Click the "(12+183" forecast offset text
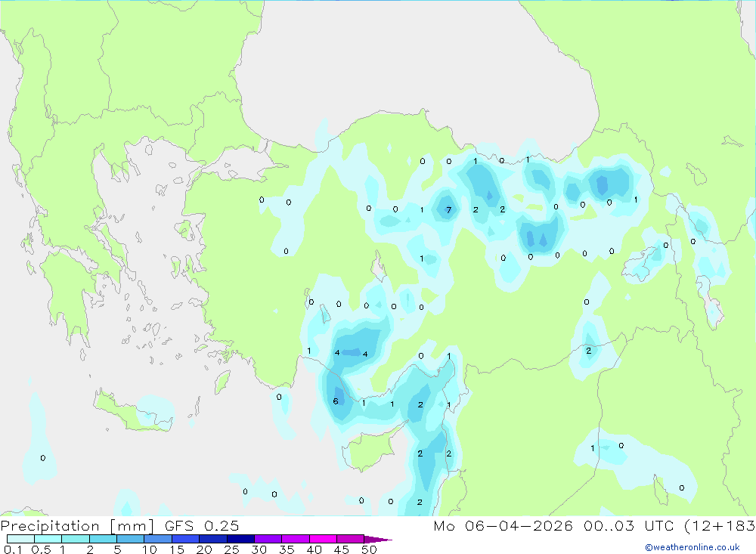This screenshot has width=756, height=554. click(720, 526)
